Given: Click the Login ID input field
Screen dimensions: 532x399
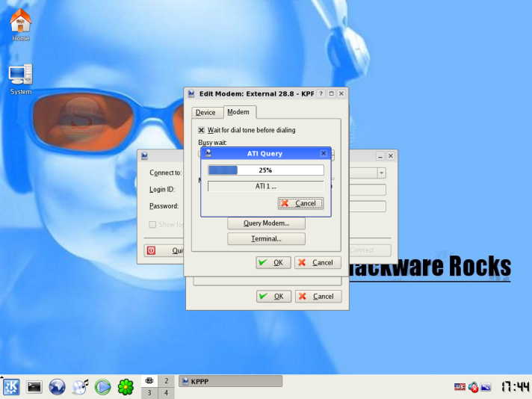Looking at the screenshot, I should point(368,190).
